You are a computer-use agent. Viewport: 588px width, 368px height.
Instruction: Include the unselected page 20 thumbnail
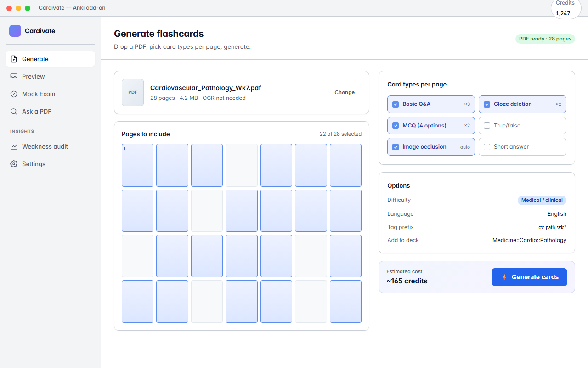[311, 256]
